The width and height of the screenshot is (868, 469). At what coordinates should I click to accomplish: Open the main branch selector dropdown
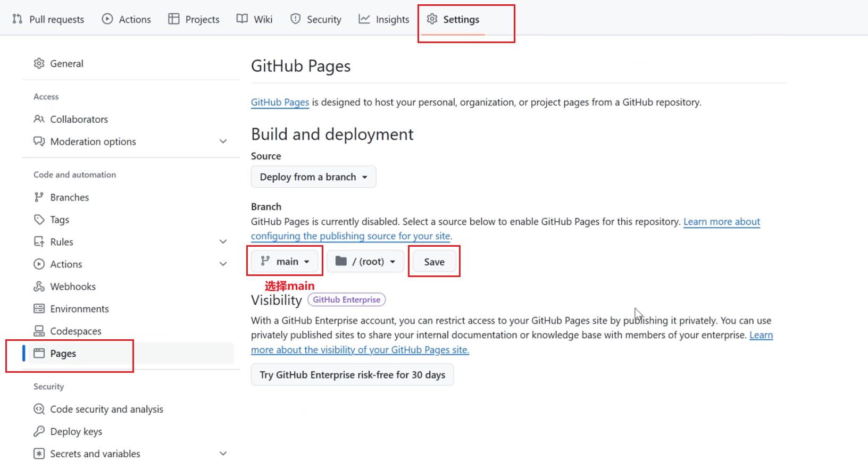click(x=285, y=262)
